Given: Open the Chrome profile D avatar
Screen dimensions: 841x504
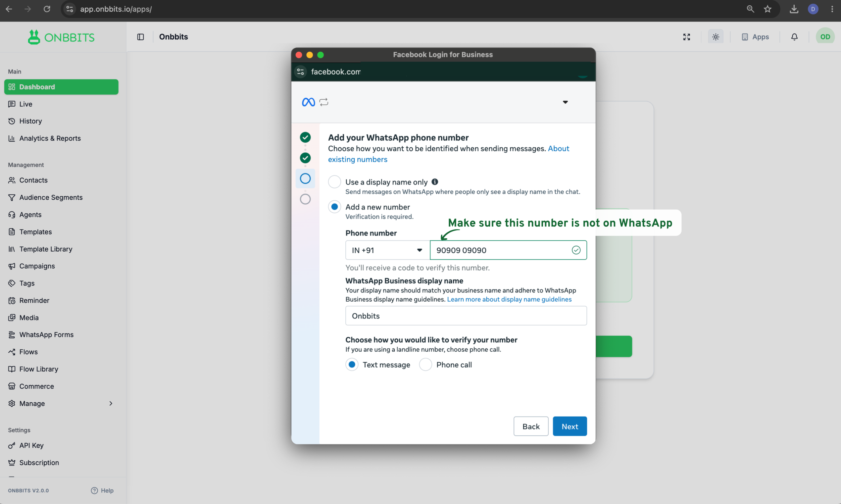Looking at the screenshot, I should pos(813,9).
